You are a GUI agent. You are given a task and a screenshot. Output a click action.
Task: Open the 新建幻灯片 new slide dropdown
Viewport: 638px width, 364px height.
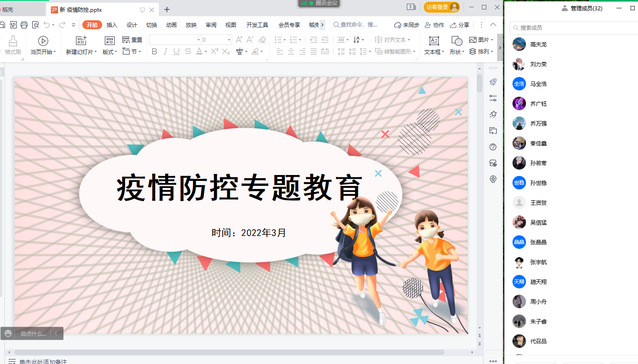click(x=81, y=52)
